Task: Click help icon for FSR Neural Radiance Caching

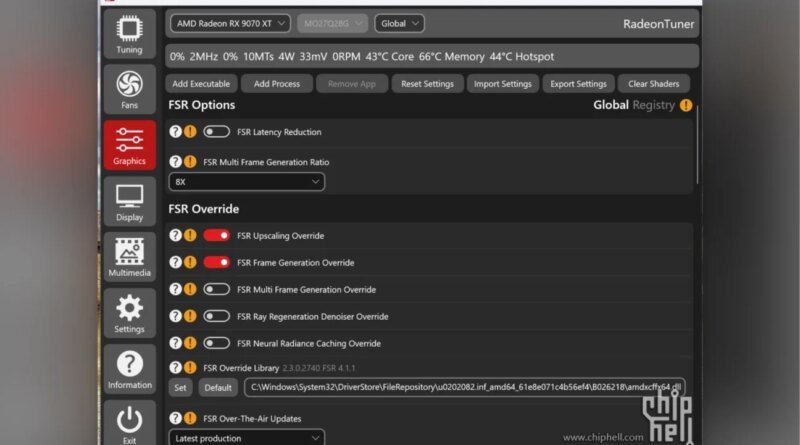Action: 176,343
